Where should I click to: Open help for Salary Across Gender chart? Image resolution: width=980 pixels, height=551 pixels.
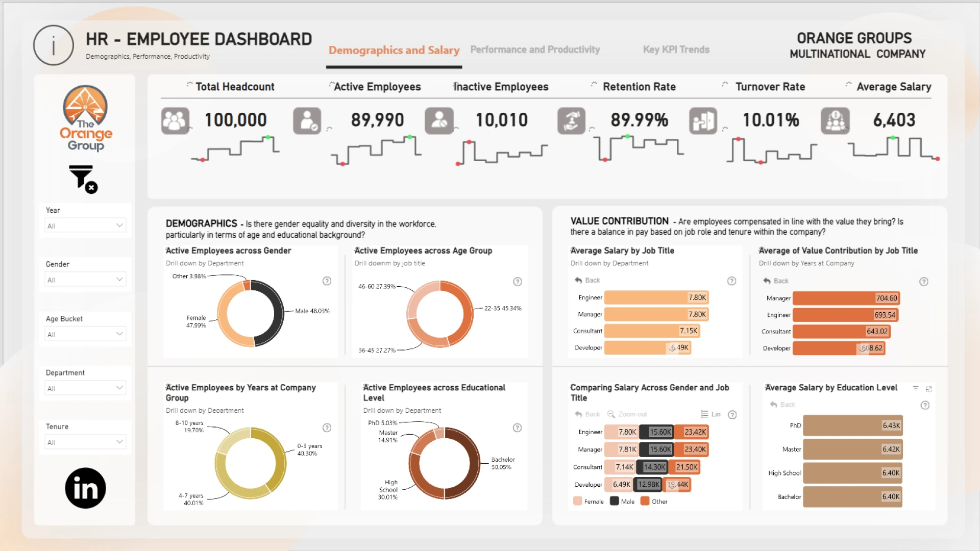(732, 415)
